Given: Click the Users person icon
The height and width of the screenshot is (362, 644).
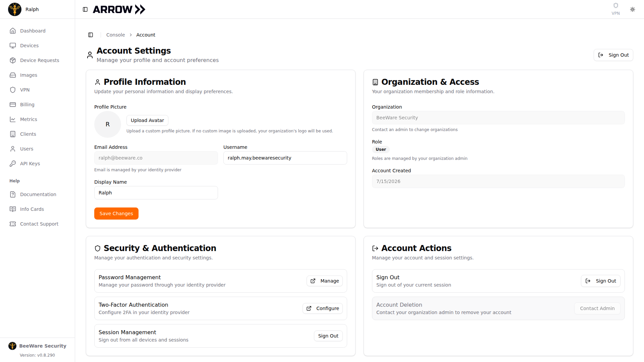Looking at the screenshot, I should tap(13, 149).
